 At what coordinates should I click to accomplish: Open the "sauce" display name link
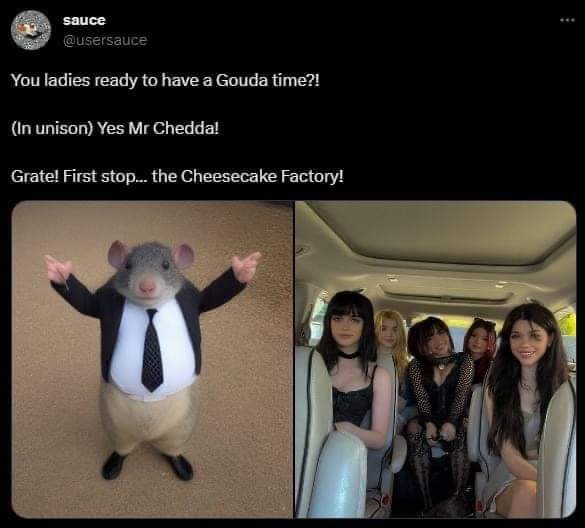coord(84,20)
